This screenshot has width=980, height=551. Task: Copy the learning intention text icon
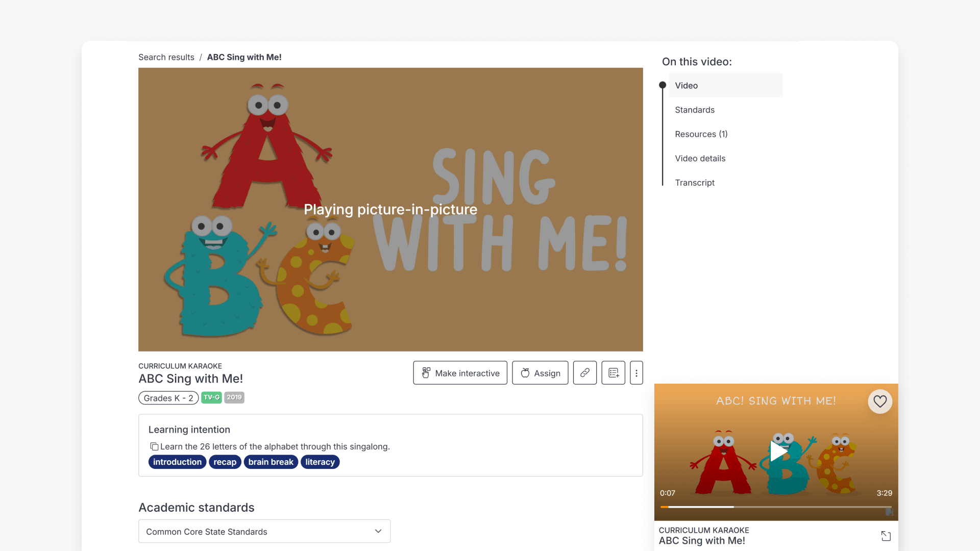coord(154,446)
